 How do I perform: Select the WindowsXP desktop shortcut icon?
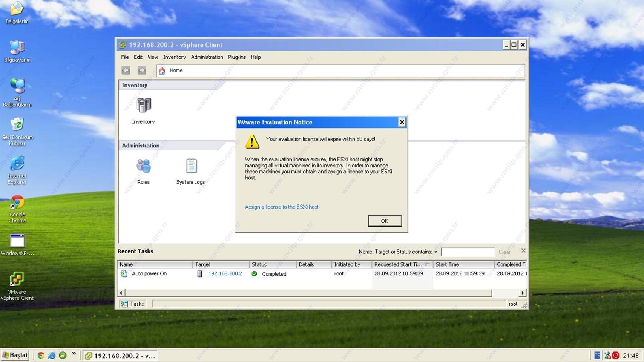coord(17,241)
